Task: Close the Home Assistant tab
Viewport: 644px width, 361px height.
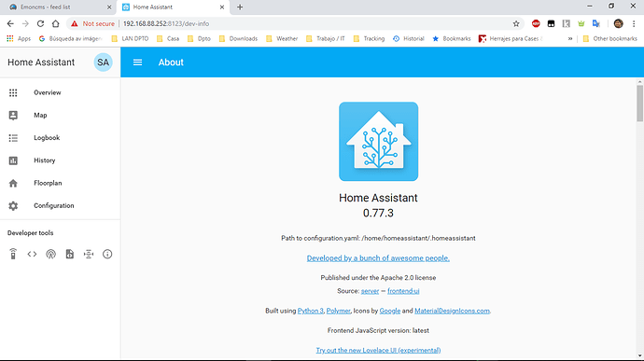Action: pyautogui.click(x=222, y=7)
